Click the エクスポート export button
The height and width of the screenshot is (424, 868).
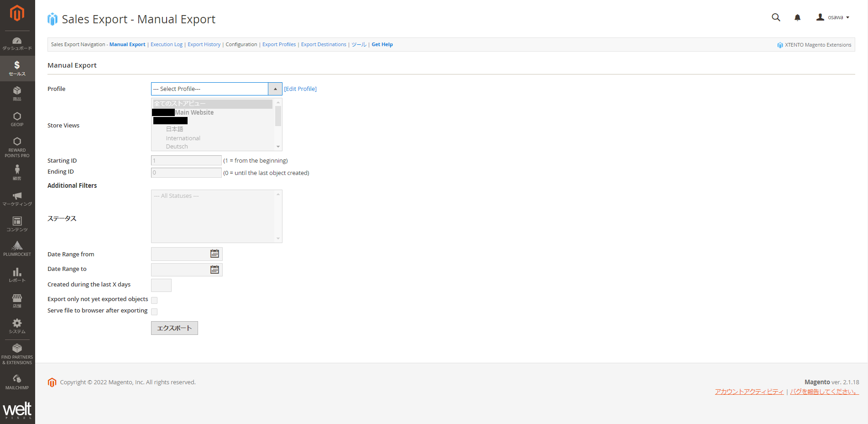[174, 328]
